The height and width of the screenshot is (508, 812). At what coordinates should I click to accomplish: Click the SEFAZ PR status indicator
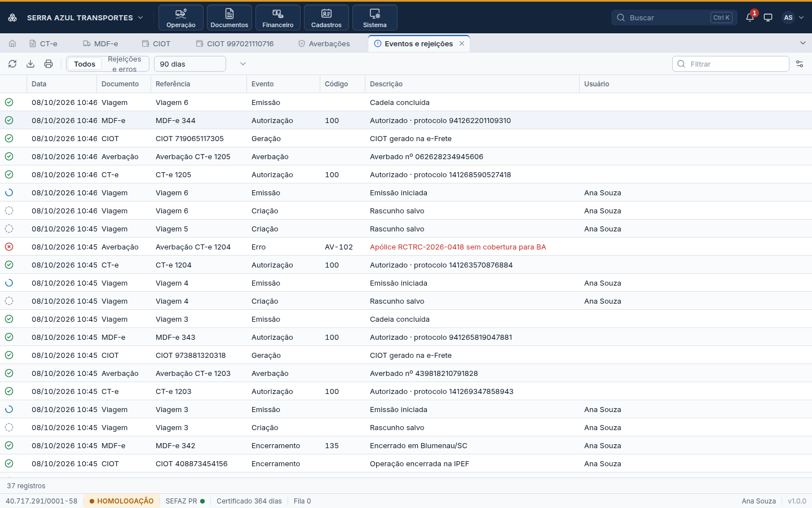click(x=185, y=501)
